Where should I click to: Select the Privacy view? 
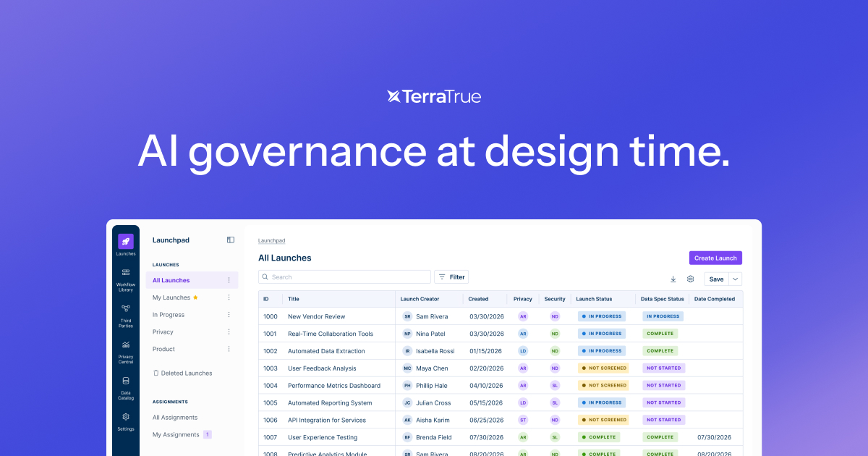(x=163, y=332)
